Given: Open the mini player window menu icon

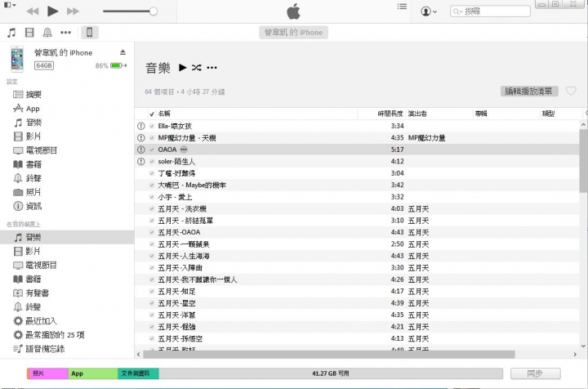Looking at the screenshot, I should [9, 5].
